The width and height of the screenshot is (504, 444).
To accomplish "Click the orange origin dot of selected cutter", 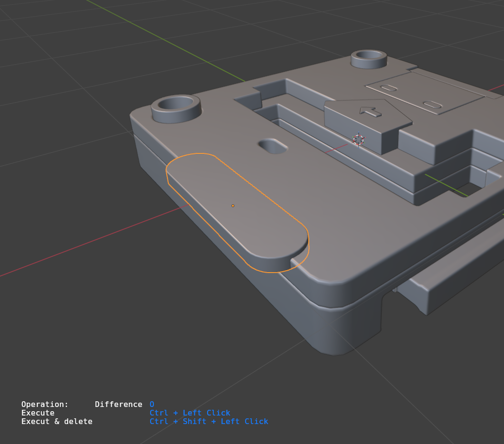I will [x=233, y=206].
